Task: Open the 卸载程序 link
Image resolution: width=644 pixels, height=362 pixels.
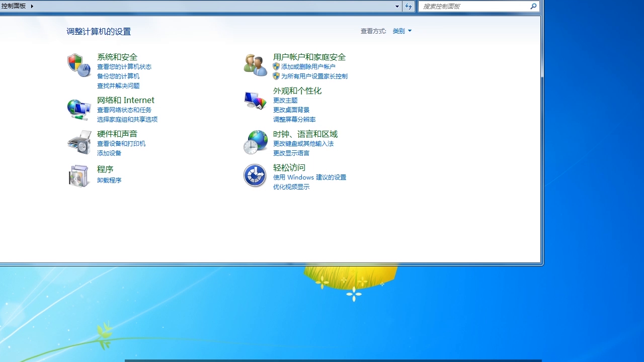Action: tap(109, 180)
